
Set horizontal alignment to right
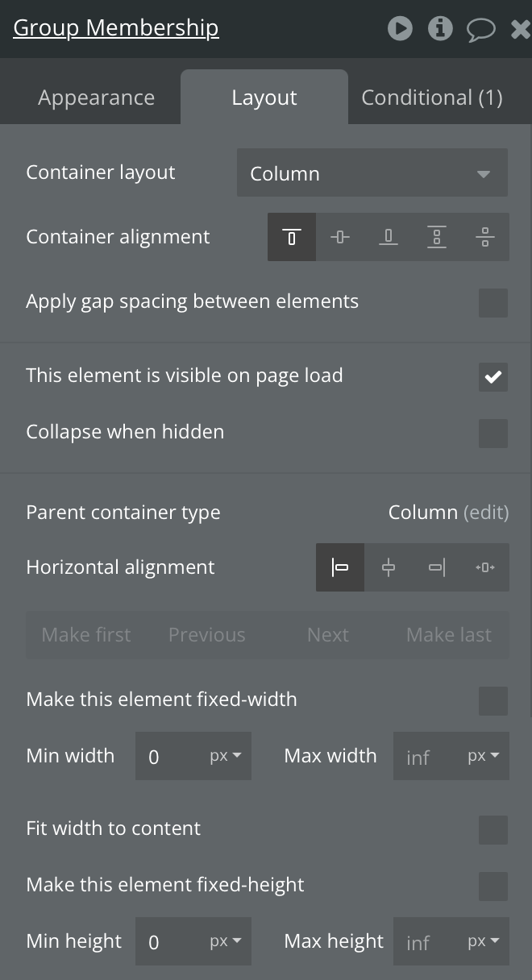click(x=437, y=567)
